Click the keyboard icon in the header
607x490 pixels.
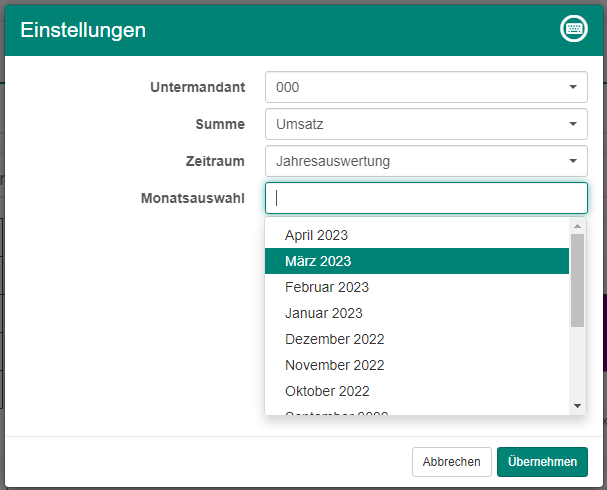coord(573,29)
